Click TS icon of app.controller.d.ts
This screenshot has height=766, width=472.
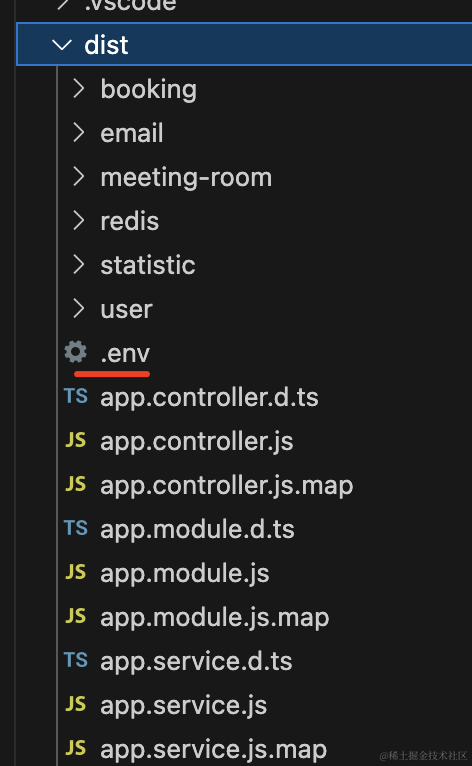[x=76, y=396]
